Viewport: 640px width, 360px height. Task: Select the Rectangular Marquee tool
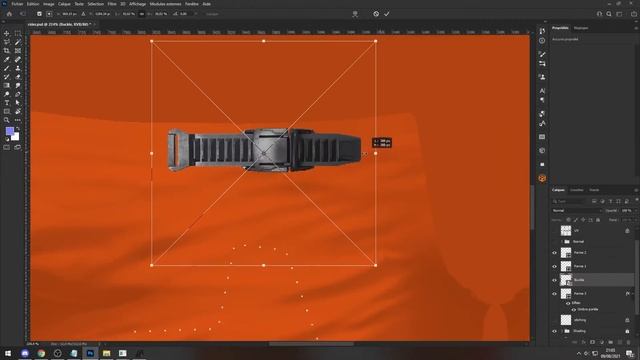click(18, 33)
